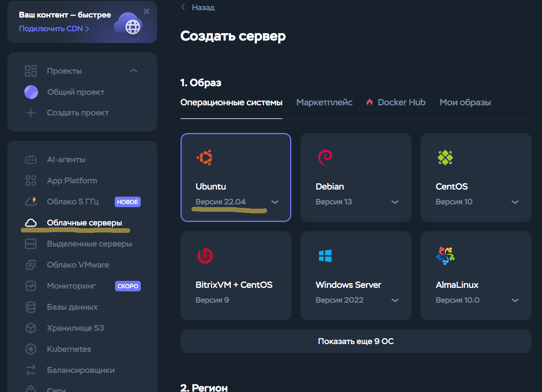Click the СКОРО badge
542x392 pixels.
[128, 286]
